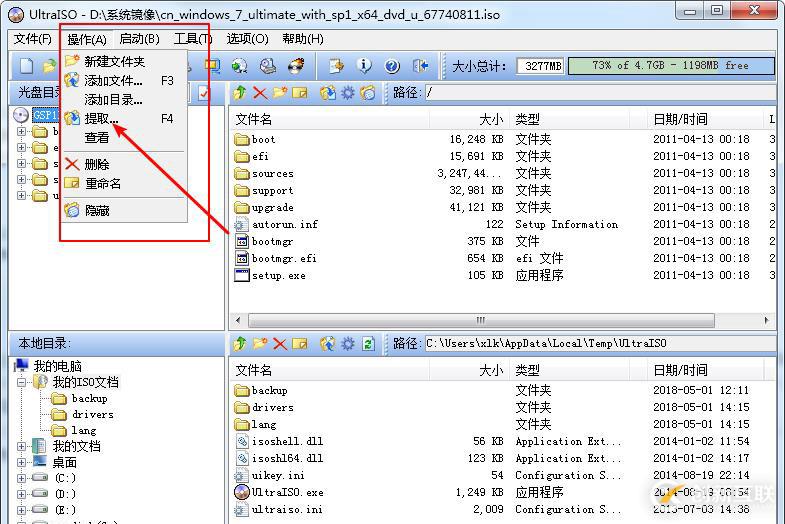This screenshot has height=524, width=785.
Task: Click the mount to virtual drive icon
Action: pyautogui.click(x=240, y=66)
